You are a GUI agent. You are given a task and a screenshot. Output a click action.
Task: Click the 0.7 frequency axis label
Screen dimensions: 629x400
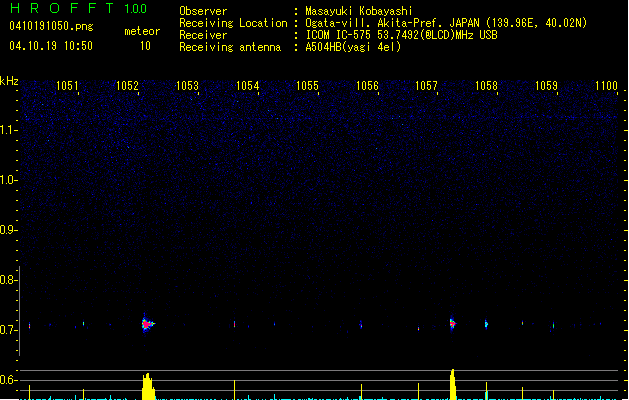(x=9, y=330)
